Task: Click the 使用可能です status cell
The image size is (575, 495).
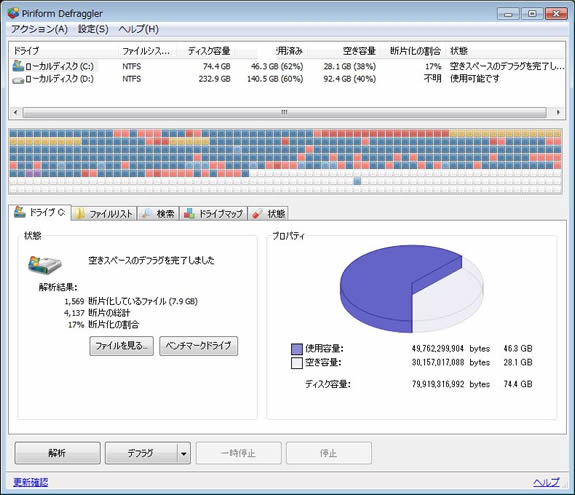Action: click(x=475, y=78)
